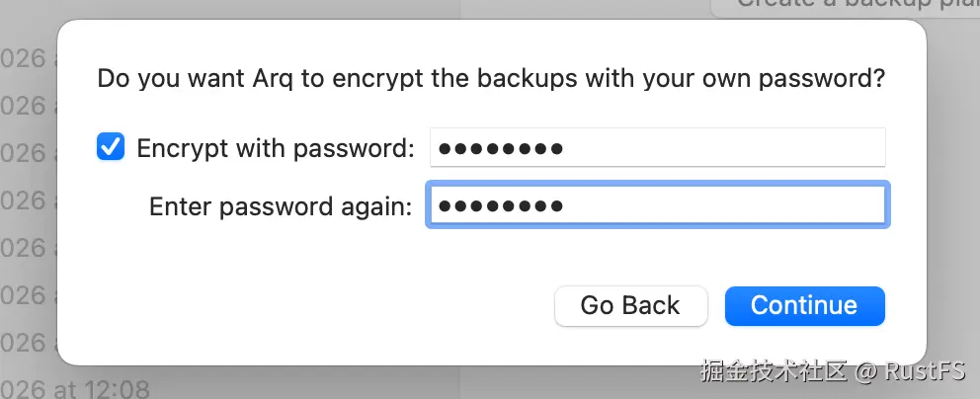Click the dialog's encryption question text

click(x=490, y=78)
